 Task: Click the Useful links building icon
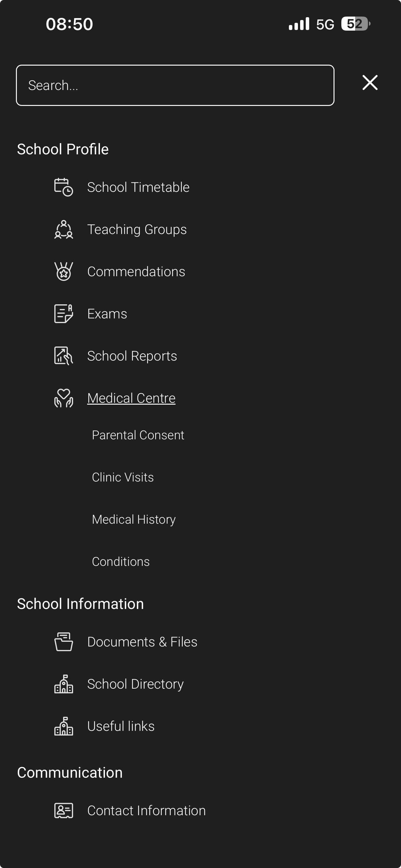63,726
